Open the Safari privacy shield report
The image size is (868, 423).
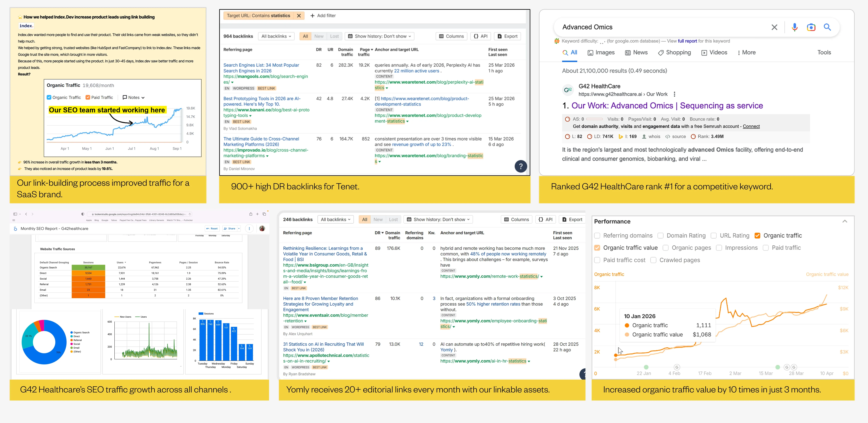pyautogui.click(x=83, y=214)
